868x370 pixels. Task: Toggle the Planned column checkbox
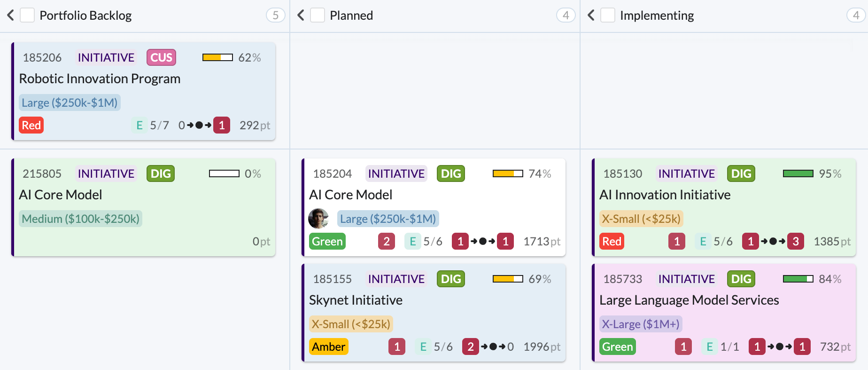pyautogui.click(x=318, y=15)
